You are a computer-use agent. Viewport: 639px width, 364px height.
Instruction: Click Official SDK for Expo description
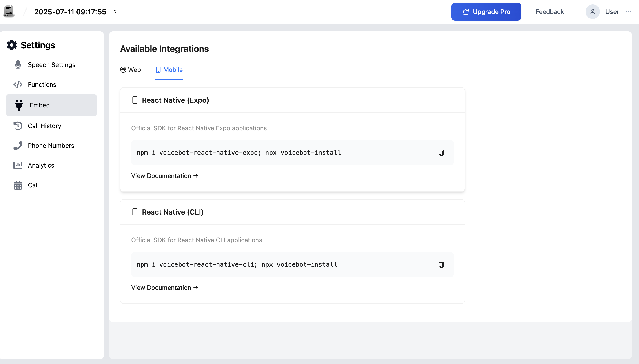[199, 128]
